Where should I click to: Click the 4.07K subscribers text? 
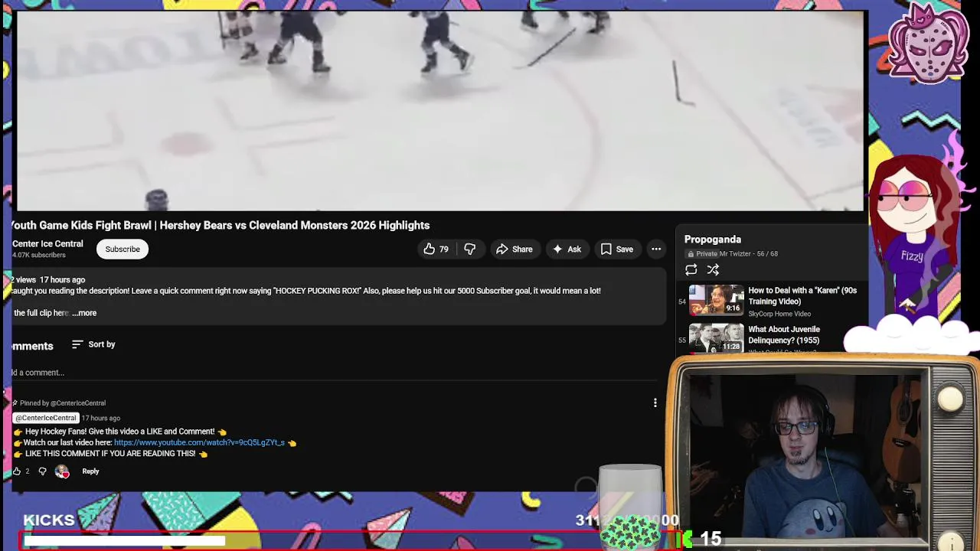coord(39,255)
